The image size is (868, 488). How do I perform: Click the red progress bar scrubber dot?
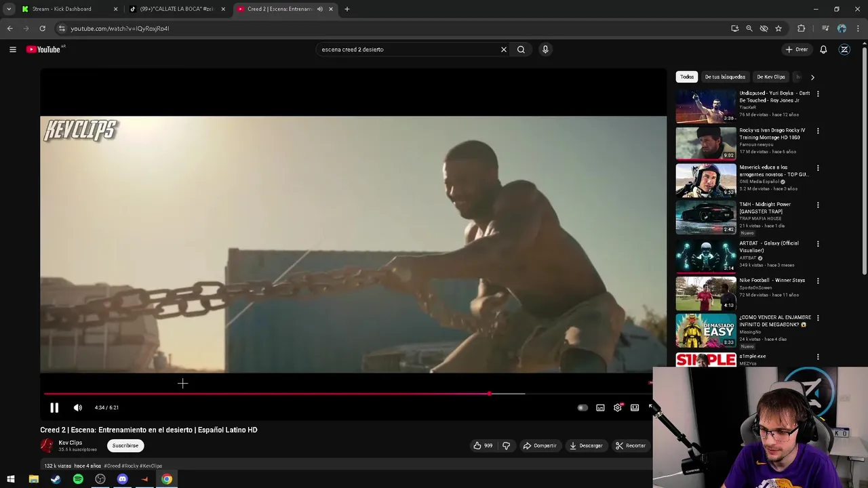[489, 393]
